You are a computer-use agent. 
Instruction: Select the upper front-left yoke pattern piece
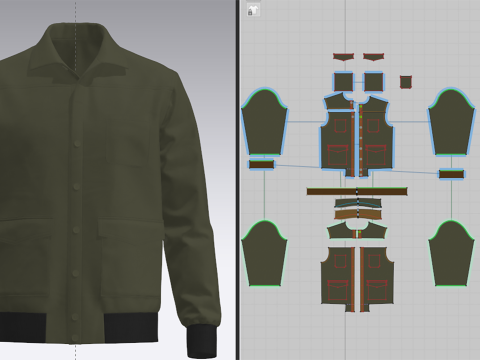[338, 102]
